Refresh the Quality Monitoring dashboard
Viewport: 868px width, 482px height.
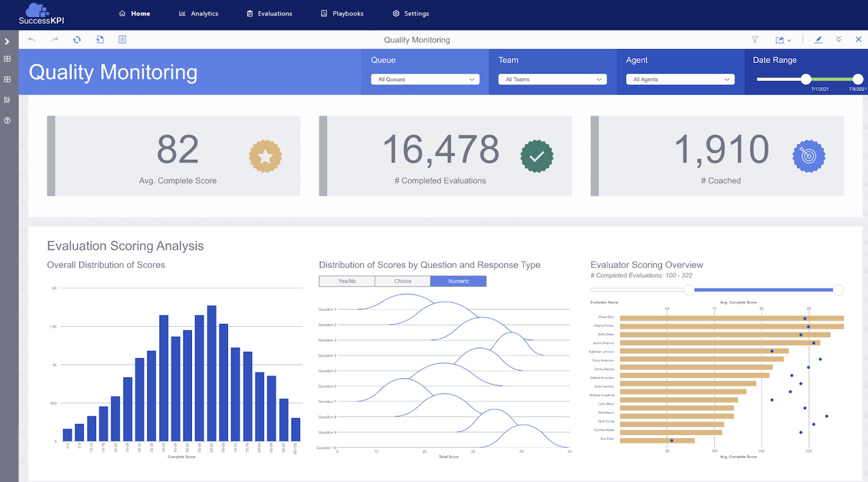77,39
